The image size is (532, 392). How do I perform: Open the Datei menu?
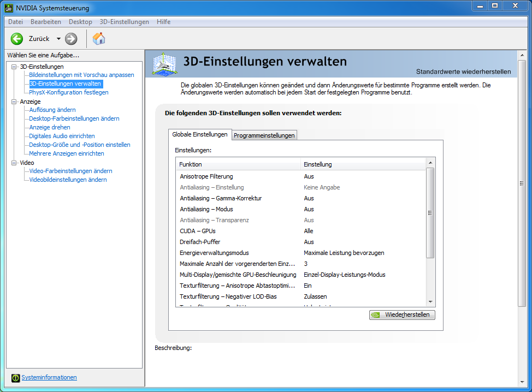coord(16,22)
